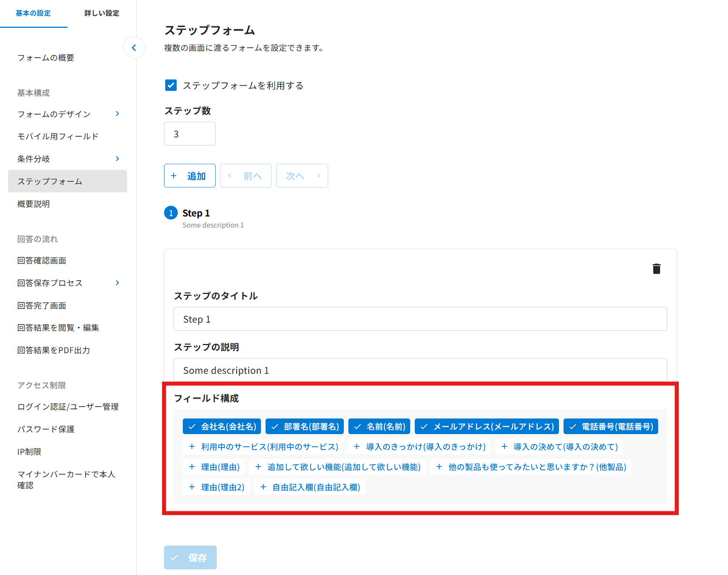Add the 自由記入欄 field chip
Viewport: 728px width, 575px height.
click(x=309, y=487)
